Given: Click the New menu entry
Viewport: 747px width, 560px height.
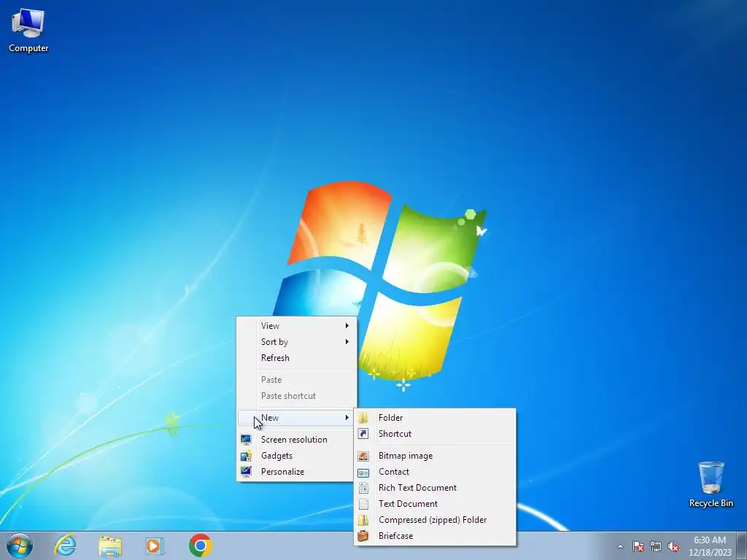Looking at the screenshot, I should (296, 418).
